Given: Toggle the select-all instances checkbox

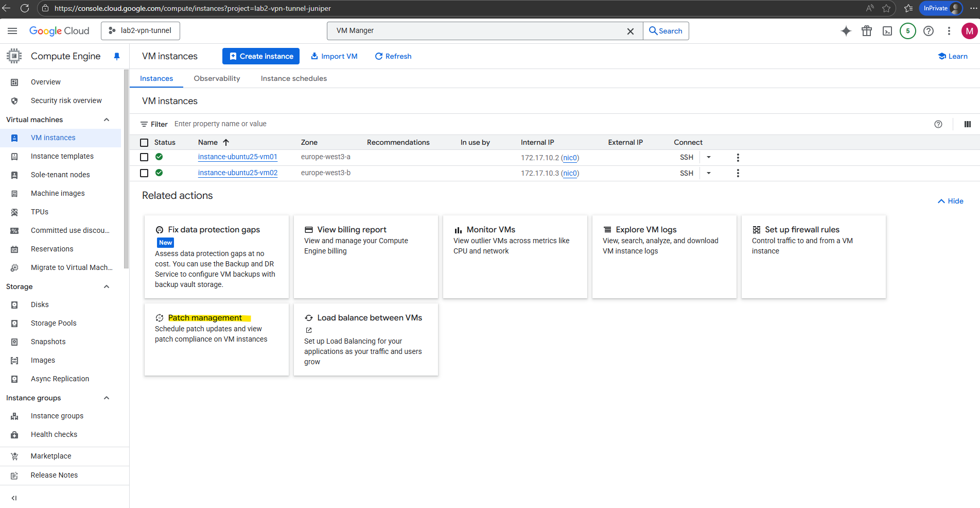Looking at the screenshot, I should click(144, 143).
